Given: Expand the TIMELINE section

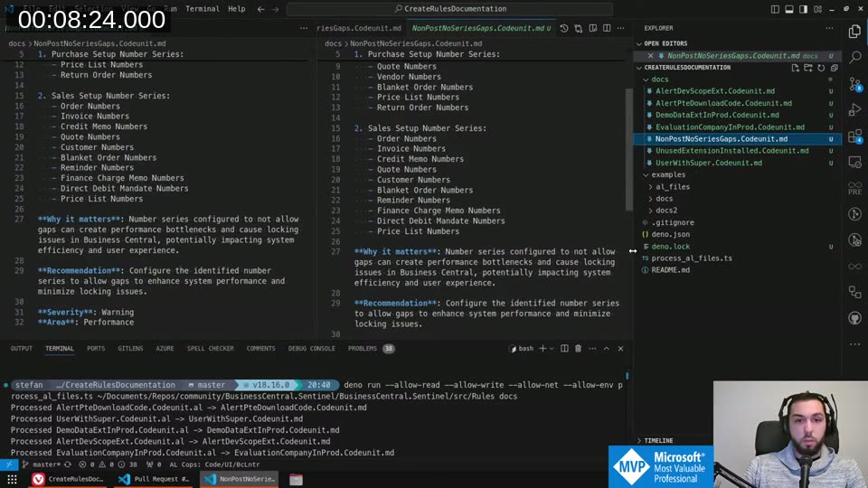Looking at the screenshot, I should pyautogui.click(x=658, y=441).
